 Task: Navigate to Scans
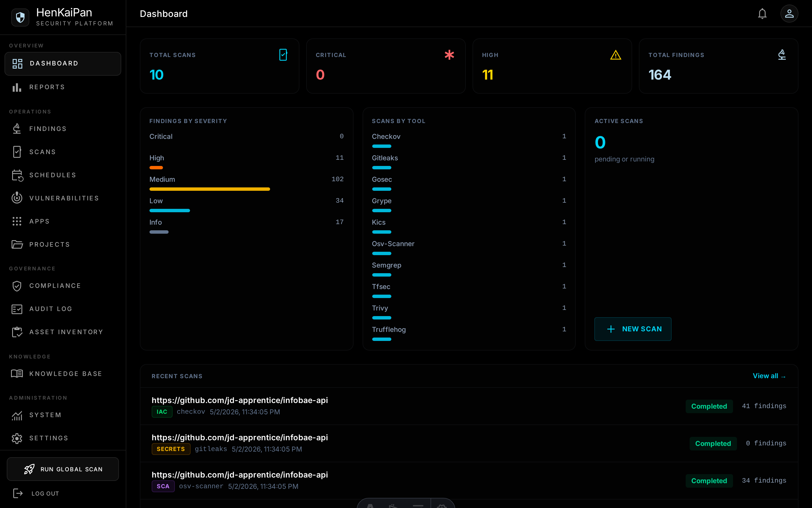click(63, 152)
